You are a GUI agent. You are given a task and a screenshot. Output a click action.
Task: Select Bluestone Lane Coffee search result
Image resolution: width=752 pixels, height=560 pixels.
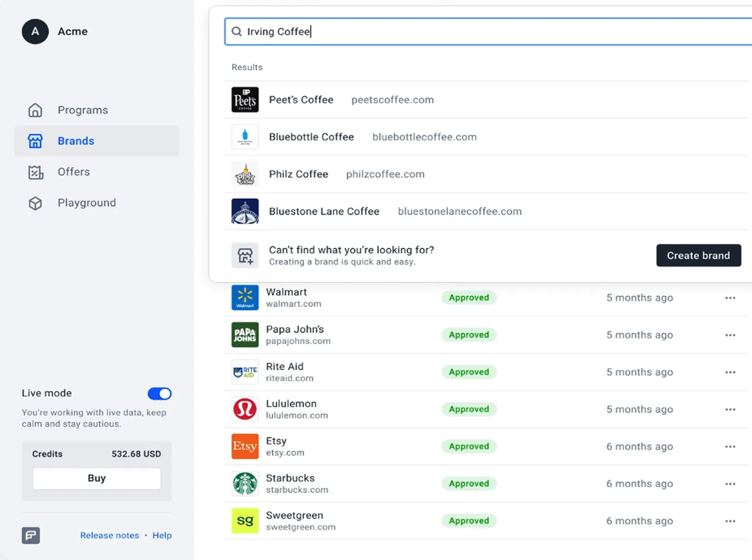pyautogui.click(x=487, y=211)
